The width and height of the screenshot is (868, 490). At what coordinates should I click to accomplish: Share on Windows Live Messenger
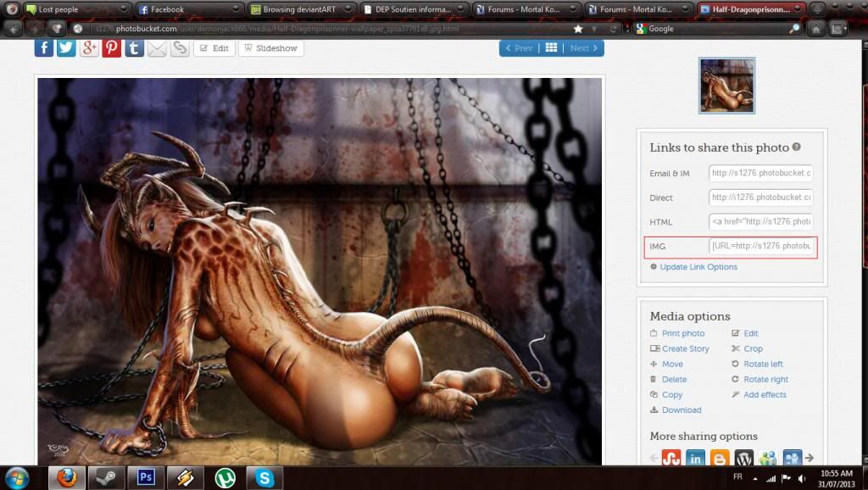[768, 458]
